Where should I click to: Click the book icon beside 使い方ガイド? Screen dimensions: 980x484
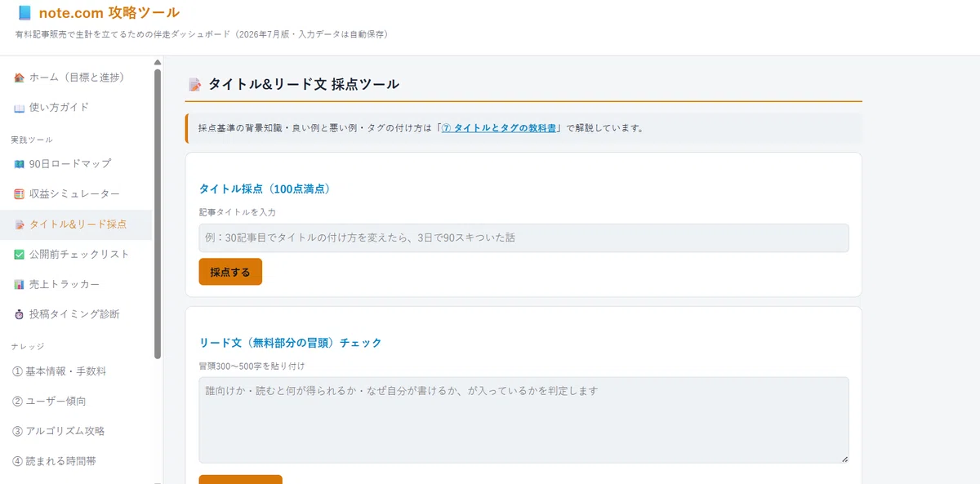pyautogui.click(x=19, y=108)
